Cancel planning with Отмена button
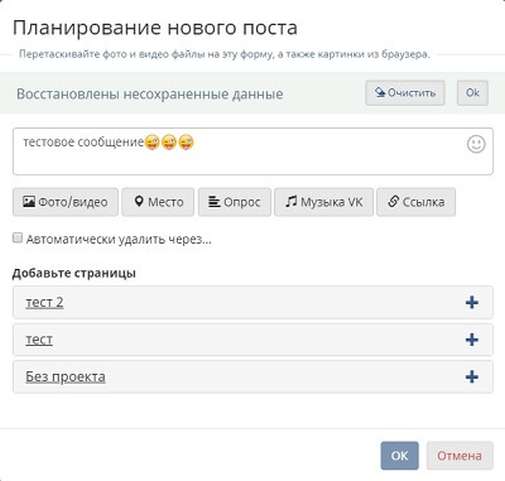The width and height of the screenshot is (505, 481). coord(460,455)
